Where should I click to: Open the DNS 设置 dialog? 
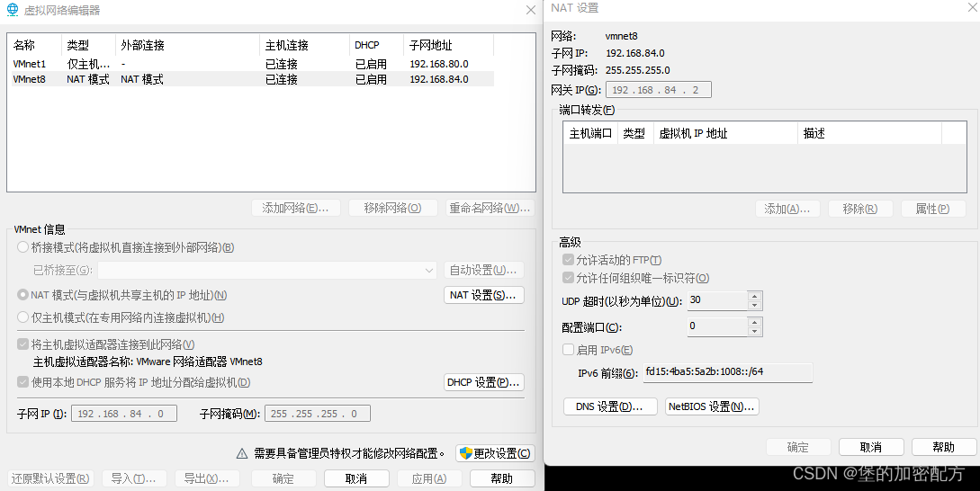tap(610, 406)
